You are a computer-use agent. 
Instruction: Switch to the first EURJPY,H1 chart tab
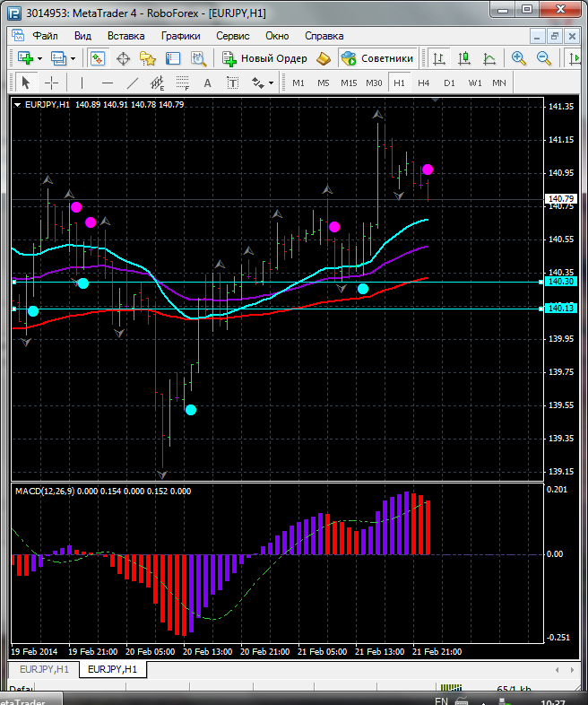pyautogui.click(x=44, y=669)
